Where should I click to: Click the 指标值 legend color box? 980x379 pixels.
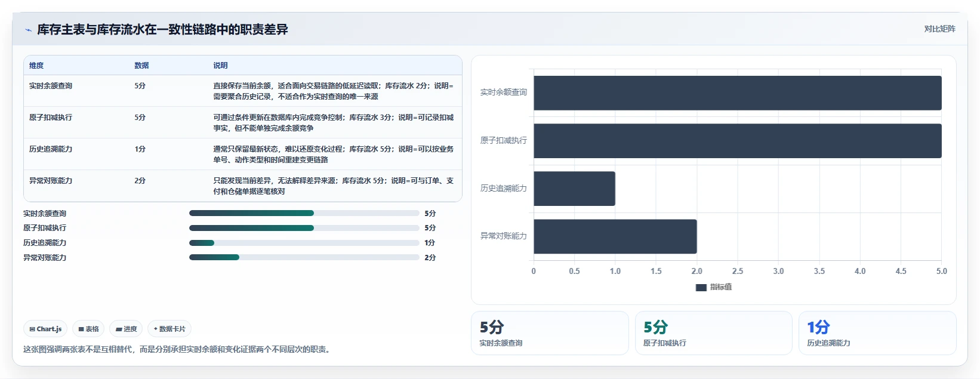click(x=701, y=287)
